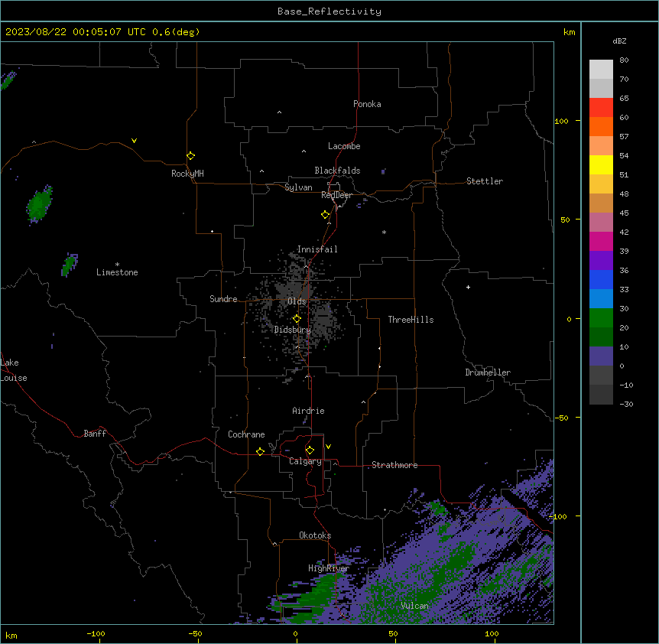Click the green radar echo northwest of Limestone
Screen dimensions: 659x644
[40, 204]
